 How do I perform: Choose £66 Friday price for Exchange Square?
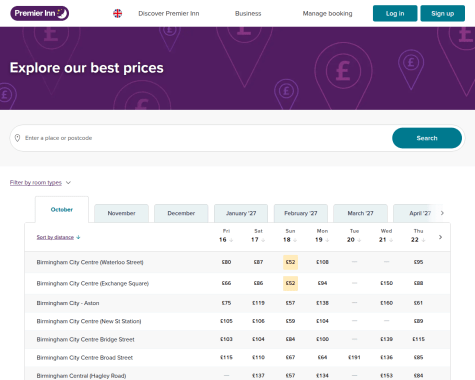click(226, 283)
